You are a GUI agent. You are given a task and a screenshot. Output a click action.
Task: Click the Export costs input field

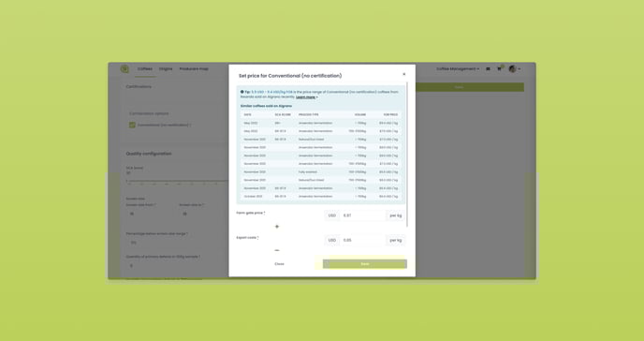click(362, 240)
